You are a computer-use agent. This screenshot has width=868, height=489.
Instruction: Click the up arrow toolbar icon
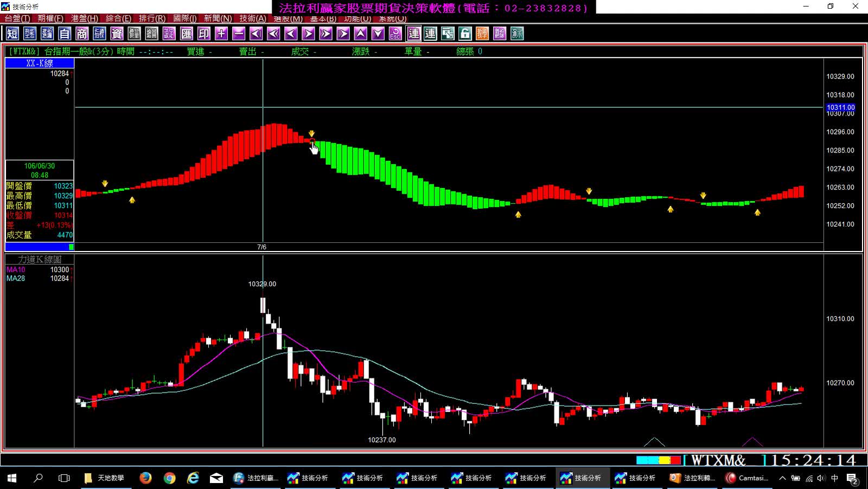point(361,34)
